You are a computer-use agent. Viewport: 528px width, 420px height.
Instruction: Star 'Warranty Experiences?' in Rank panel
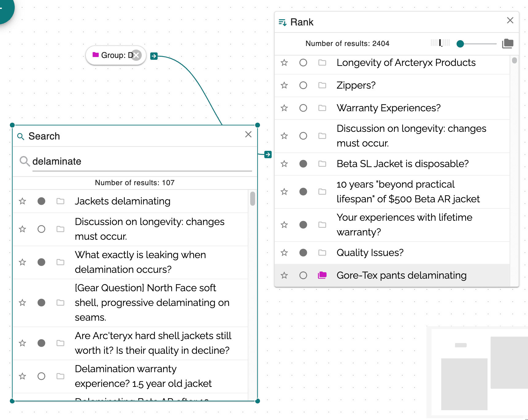point(284,108)
